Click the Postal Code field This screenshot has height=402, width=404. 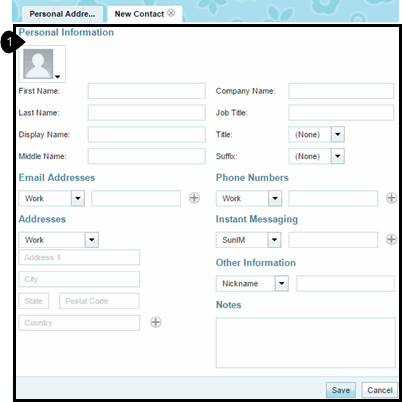99,301
